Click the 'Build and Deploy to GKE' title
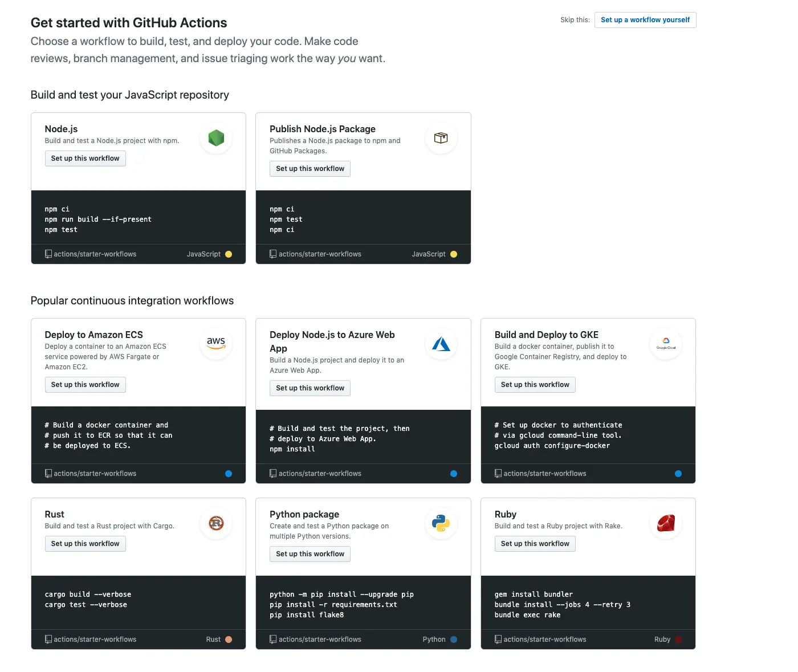The width and height of the screenshot is (798, 672). pyautogui.click(x=547, y=335)
